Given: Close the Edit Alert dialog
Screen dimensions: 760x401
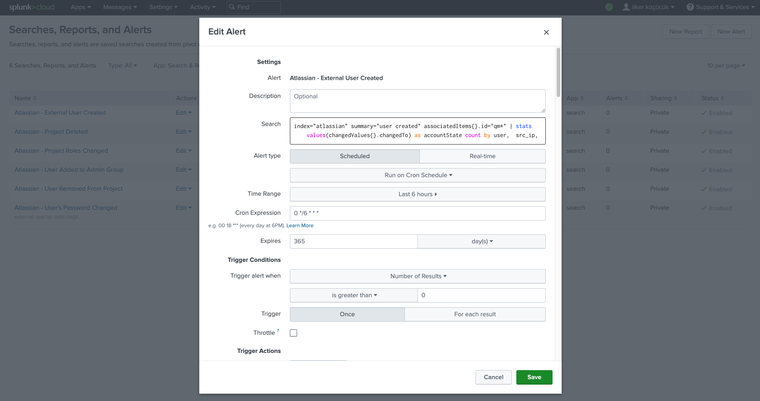Looking at the screenshot, I should tap(546, 32).
